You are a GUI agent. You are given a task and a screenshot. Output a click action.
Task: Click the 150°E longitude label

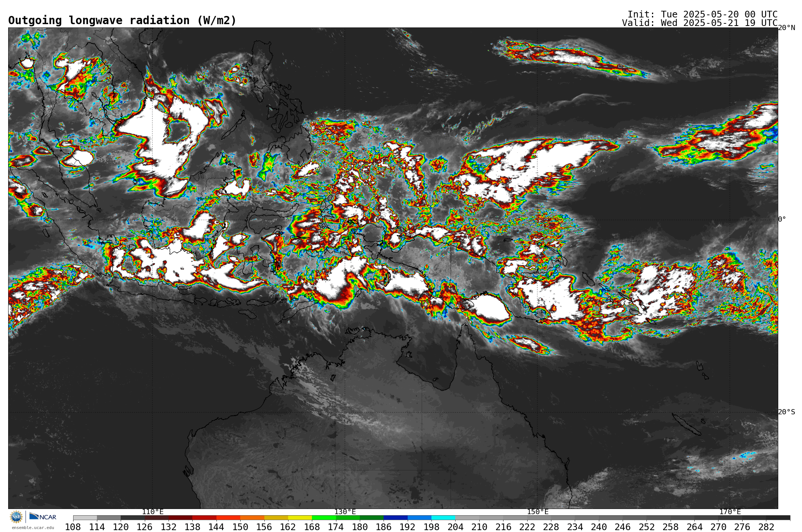pyautogui.click(x=538, y=512)
